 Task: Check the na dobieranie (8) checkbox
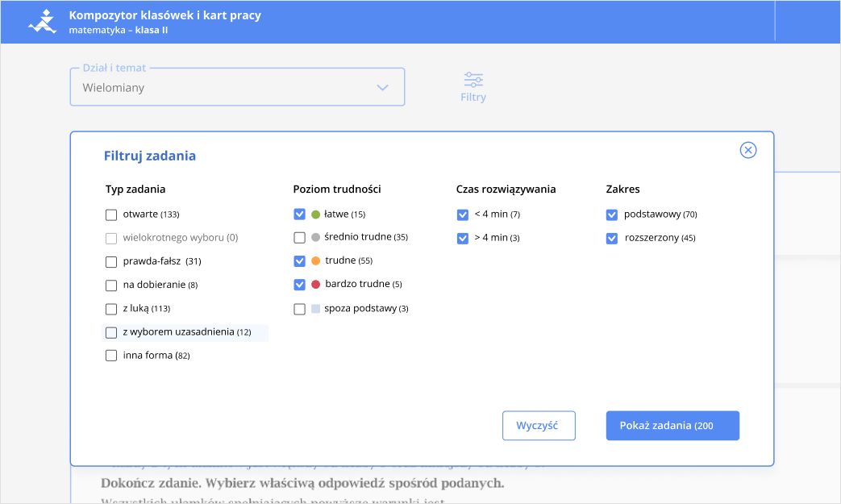point(111,285)
